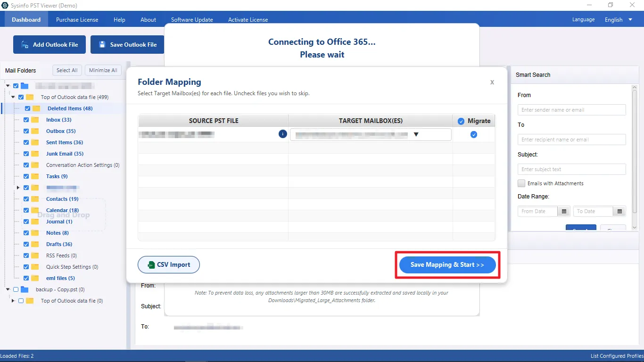Click the info icon beside source PST file
This screenshot has height=362, width=644.
click(x=283, y=134)
